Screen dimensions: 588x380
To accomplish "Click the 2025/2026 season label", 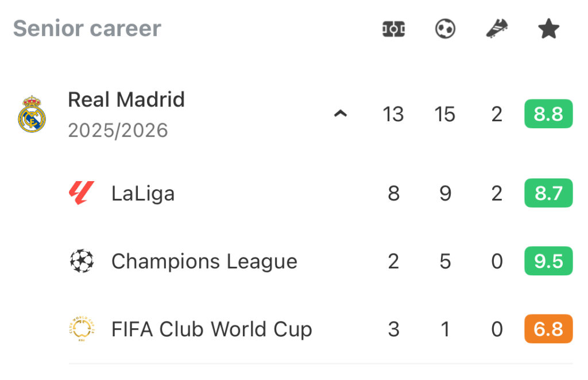I will [x=118, y=130].
